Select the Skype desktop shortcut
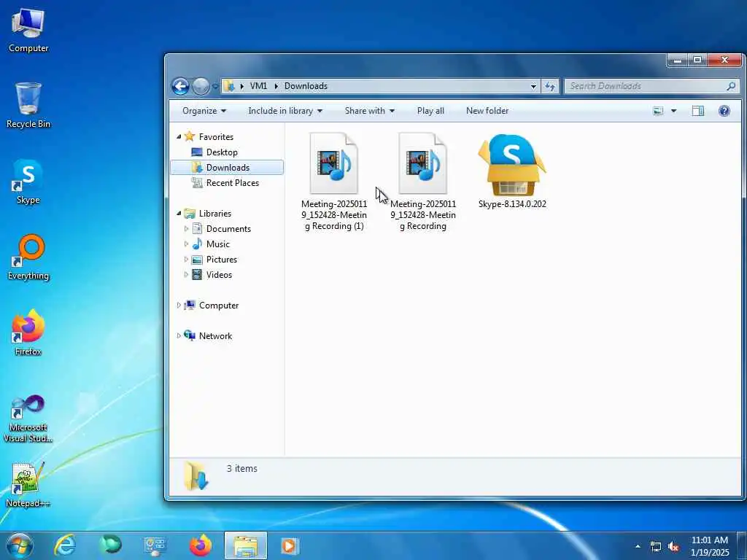 click(28, 182)
